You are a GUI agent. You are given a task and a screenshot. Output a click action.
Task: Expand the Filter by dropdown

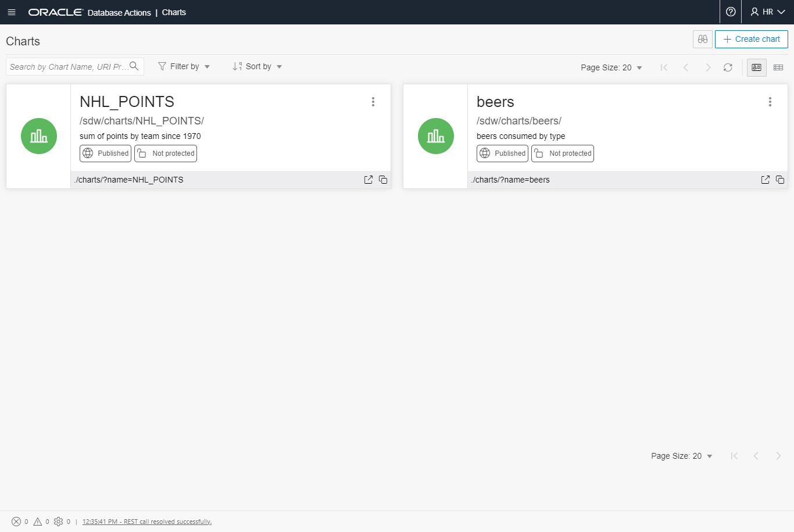coord(184,66)
